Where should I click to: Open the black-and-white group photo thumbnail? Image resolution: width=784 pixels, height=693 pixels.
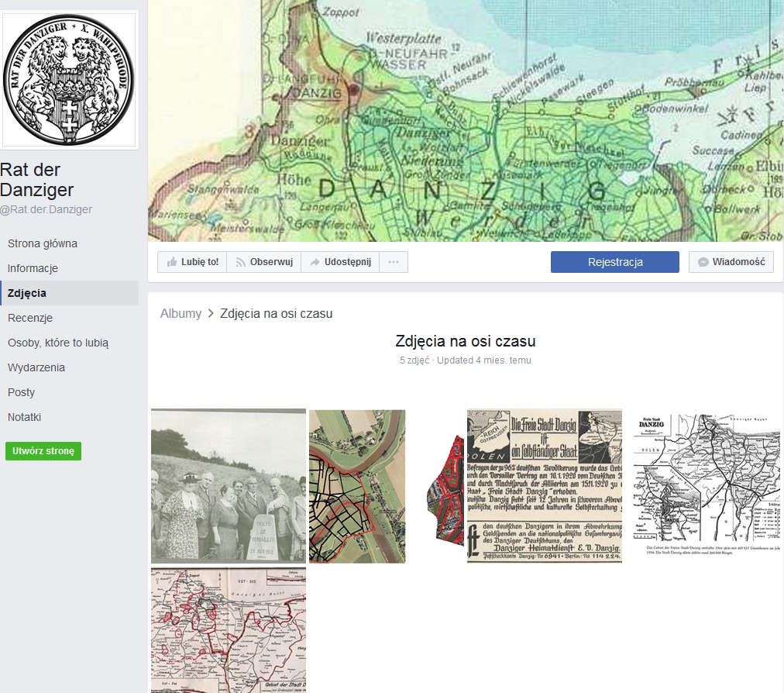tap(229, 485)
